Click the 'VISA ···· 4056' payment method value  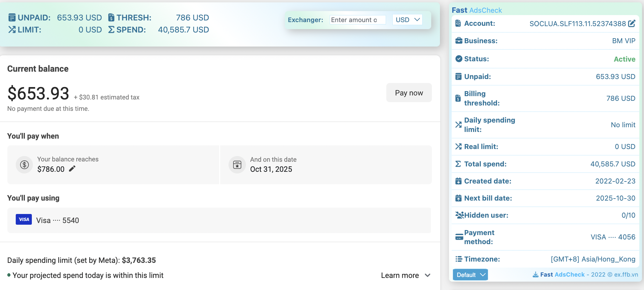pos(613,237)
